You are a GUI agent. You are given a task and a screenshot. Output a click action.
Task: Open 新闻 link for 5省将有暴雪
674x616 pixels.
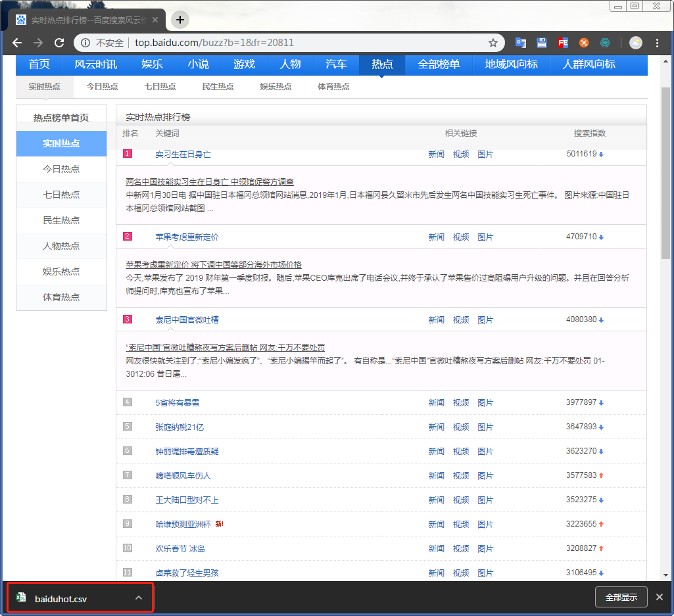pos(437,403)
